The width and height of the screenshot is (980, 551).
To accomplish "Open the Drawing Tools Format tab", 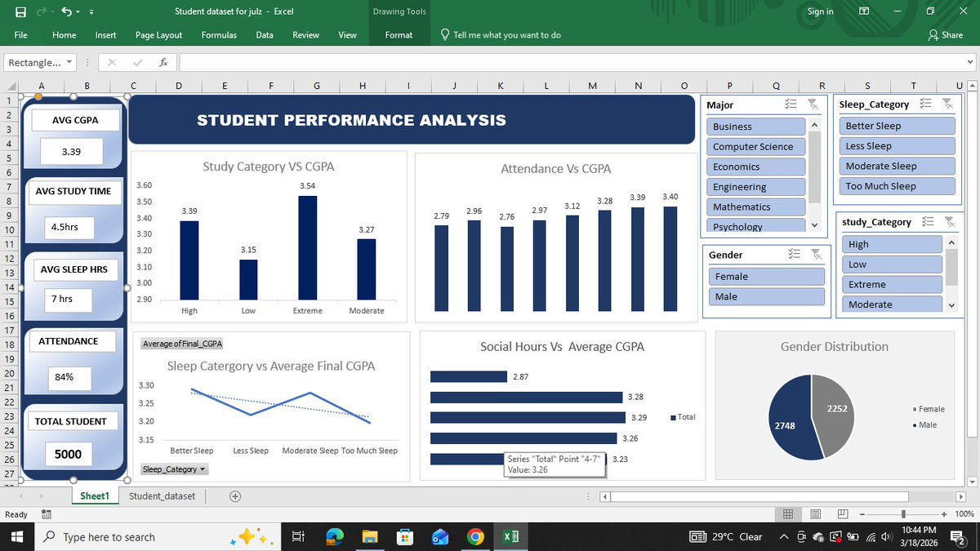I will (399, 35).
